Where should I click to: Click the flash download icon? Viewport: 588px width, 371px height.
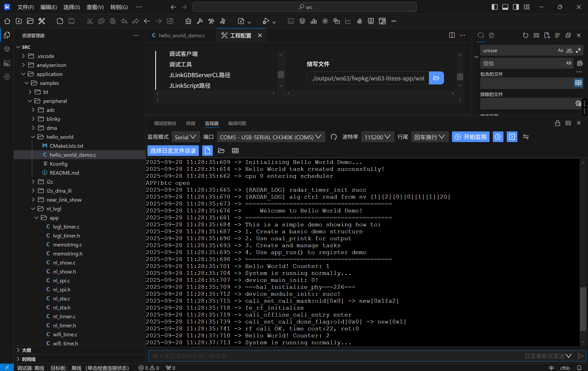(x=241, y=21)
